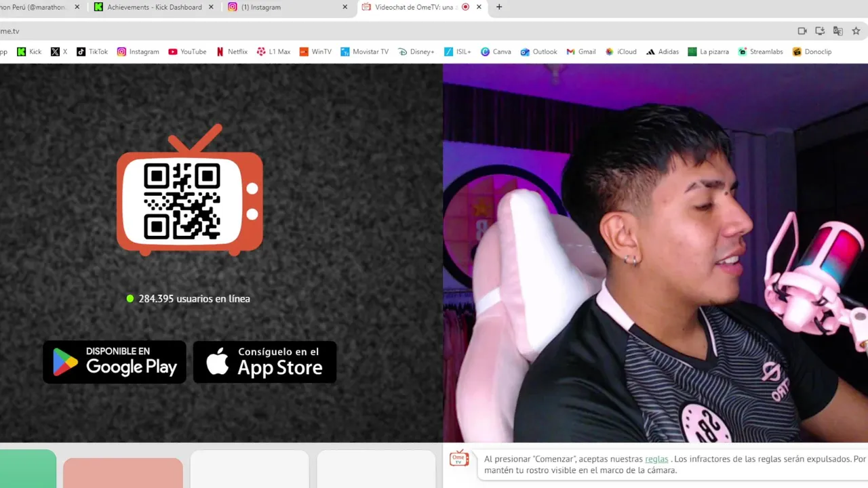Close the Instagram tab
The height and width of the screenshot is (488, 868).
coord(345,7)
